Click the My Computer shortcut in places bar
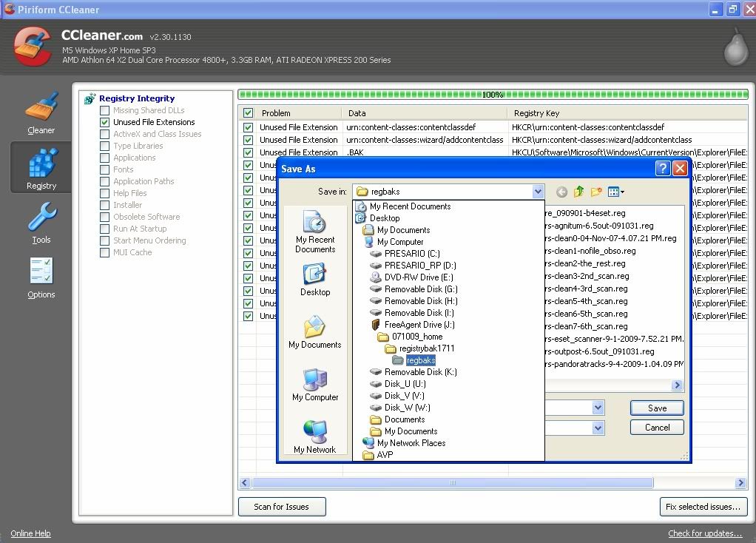Screen dimensions: 756x543 click(x=315, y=385)
